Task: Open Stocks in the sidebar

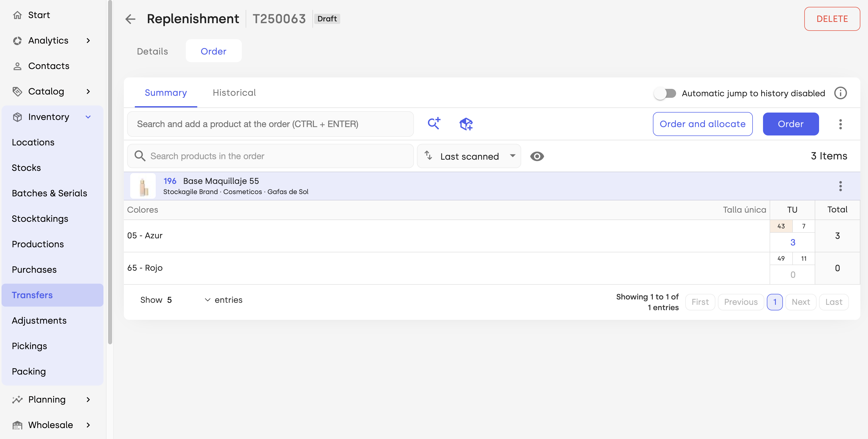Action: tap(26, 168)
